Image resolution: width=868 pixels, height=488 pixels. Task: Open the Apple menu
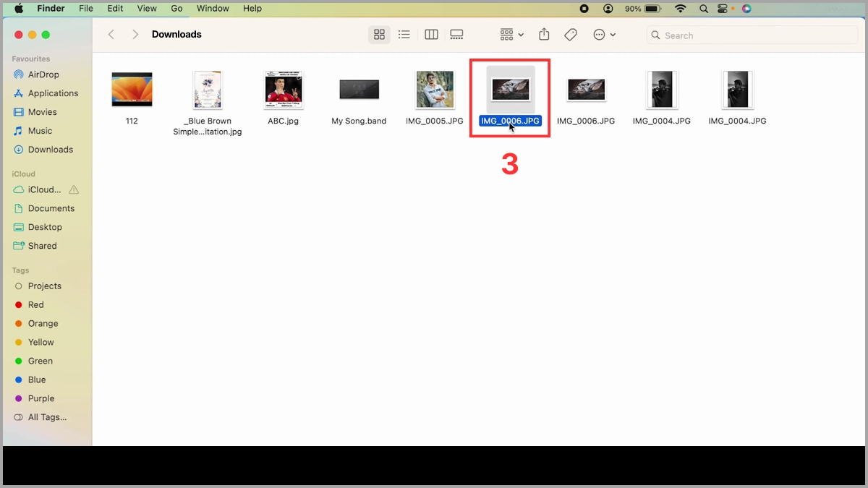click(x=19, y=9)
